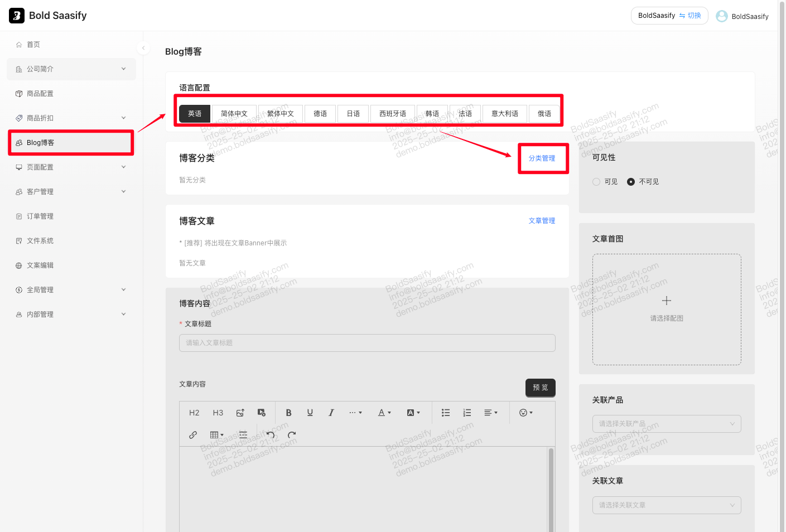The height and width of the screenshot is (532, 786).
Task: Open 文章管理 link
Action: click(542, 221)
